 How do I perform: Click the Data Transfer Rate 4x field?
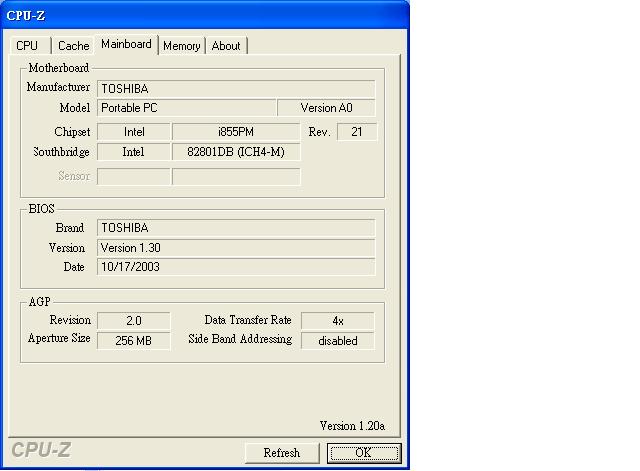tap(338, 321)
